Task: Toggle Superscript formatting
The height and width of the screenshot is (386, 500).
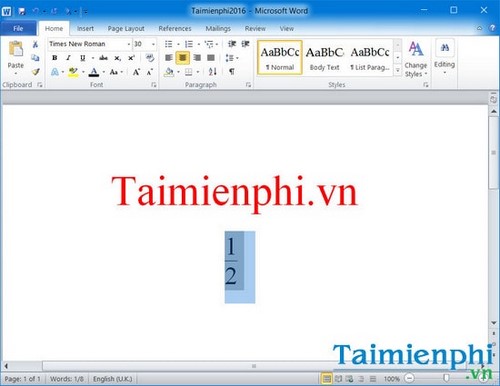Action: (131, 58)
